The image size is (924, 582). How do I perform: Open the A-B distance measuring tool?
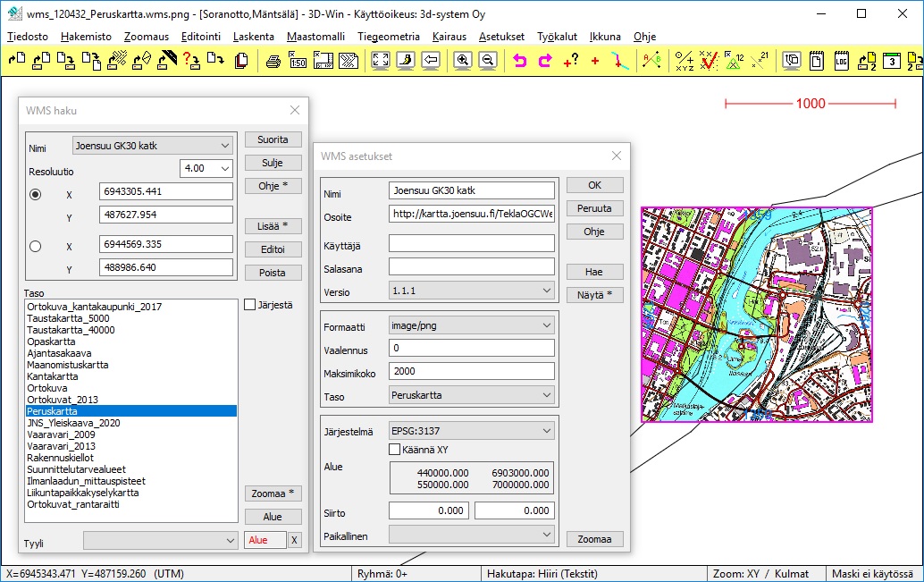(651, 60)
